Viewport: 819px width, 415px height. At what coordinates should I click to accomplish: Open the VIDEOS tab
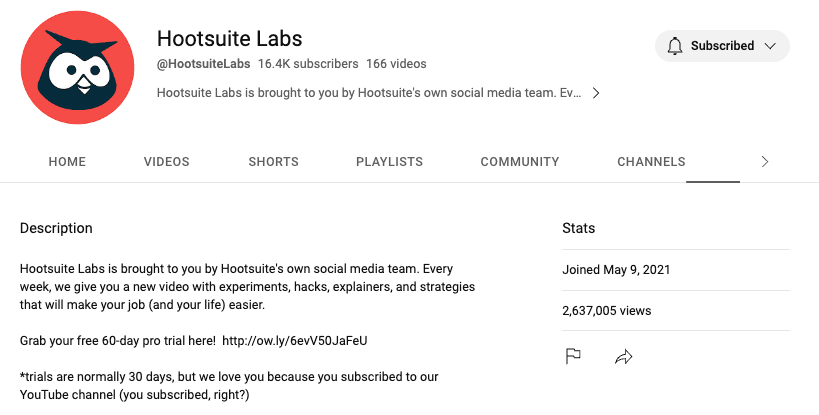tap(166, 162)
